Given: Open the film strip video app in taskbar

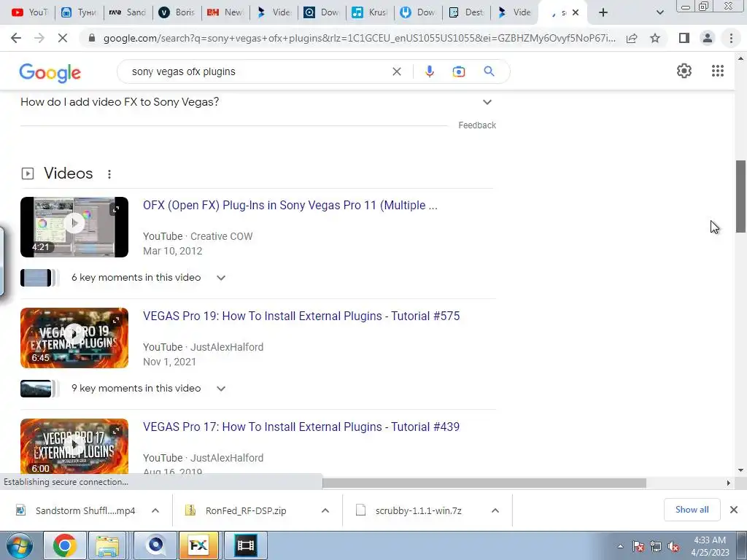Looking at the screenshot, I should [x=245, y=545].
